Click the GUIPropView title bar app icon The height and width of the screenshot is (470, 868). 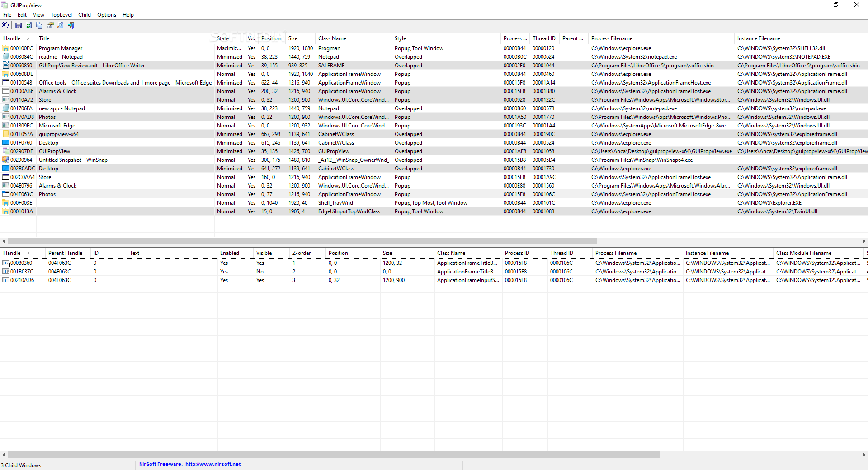[x=5, y=5]
